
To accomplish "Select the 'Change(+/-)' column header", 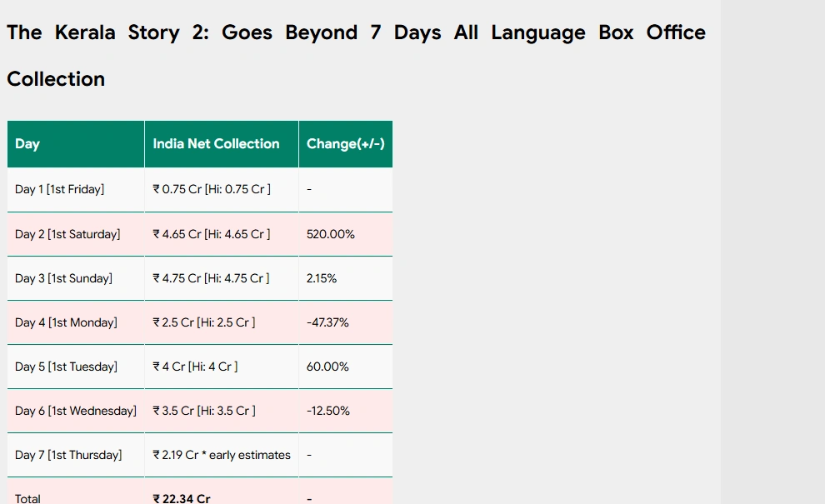I will [345, 143].
